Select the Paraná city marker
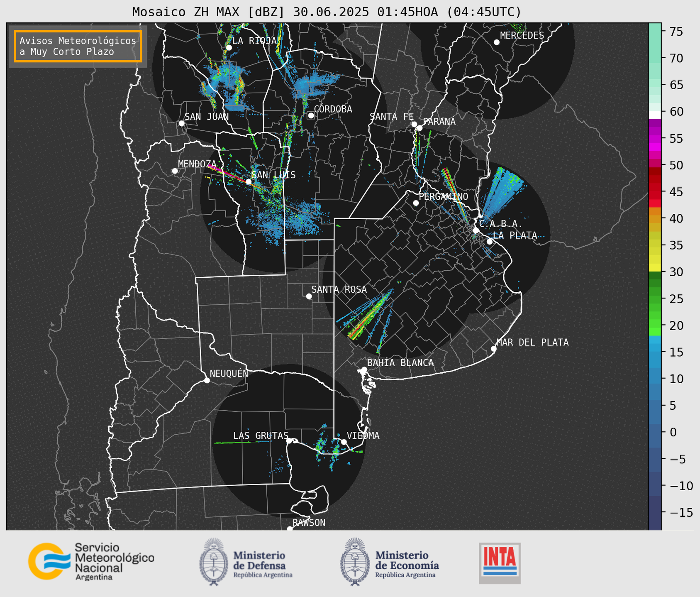 click(x=420, y=128)
